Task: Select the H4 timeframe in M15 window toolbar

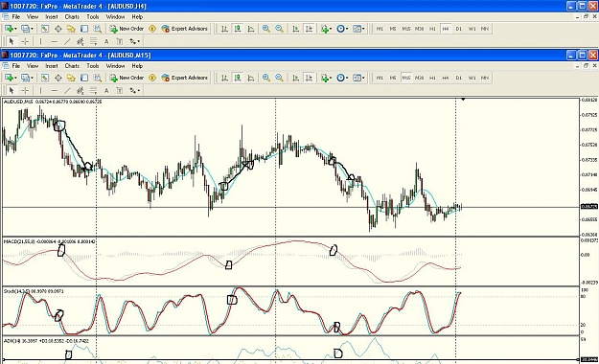Action: (x=446, y=78)
